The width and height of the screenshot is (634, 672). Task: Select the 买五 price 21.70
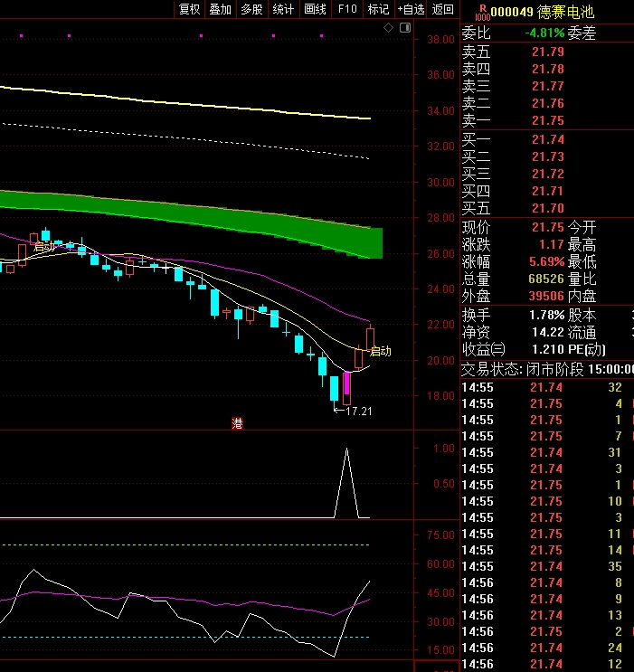[548, 208]
